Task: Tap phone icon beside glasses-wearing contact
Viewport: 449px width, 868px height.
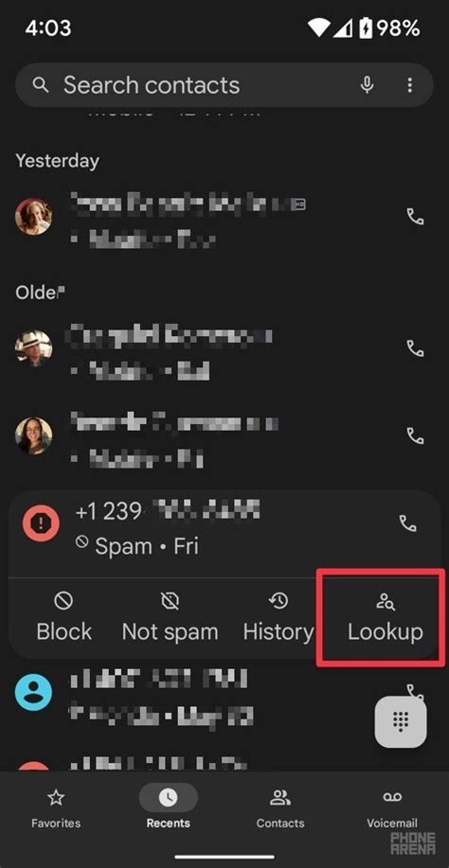Action: [x=415, y=435]
